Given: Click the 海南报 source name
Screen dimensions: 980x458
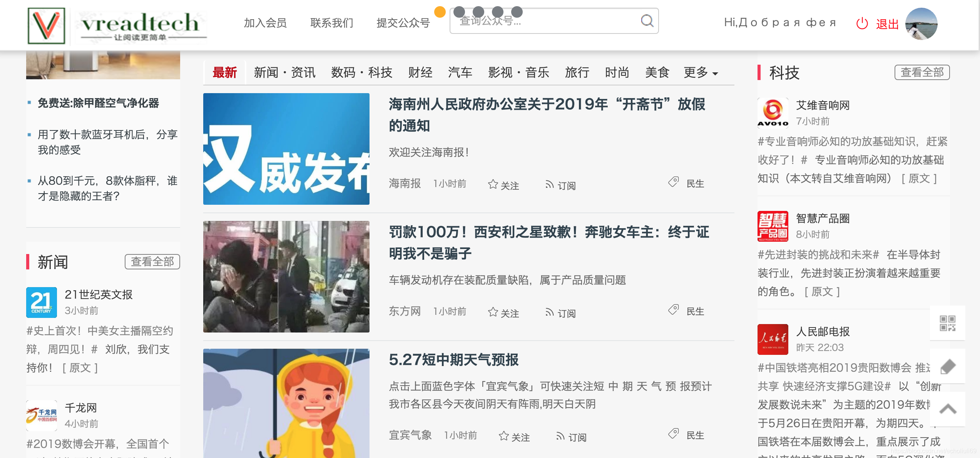Looking at the screenshot, I should coord(405,184).
